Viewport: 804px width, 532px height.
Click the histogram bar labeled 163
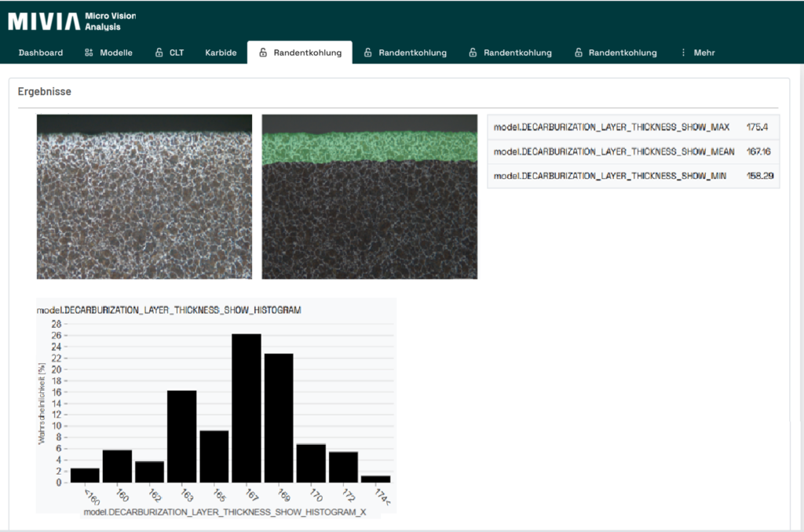[x=181, y=436]
